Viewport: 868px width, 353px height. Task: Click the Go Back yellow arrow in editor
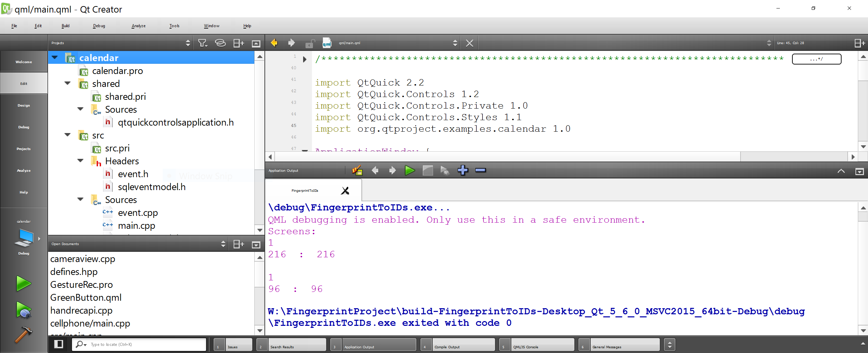tap(274, 43)
